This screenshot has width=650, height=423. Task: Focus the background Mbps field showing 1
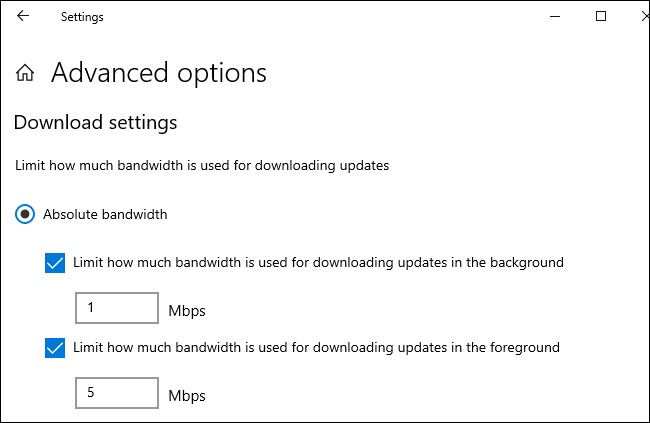click(x=117, y=308)
